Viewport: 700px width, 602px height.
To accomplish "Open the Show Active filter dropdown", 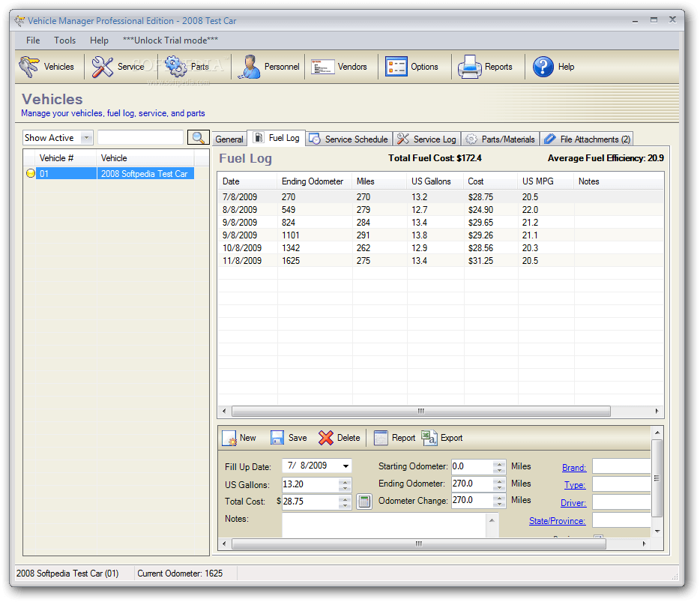I will click(x=86, y=137).
